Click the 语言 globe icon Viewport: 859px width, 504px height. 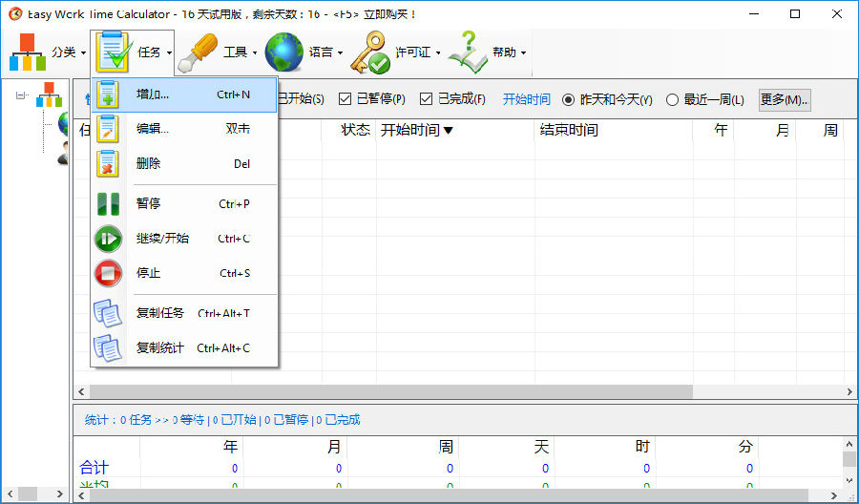click(283, 52)
